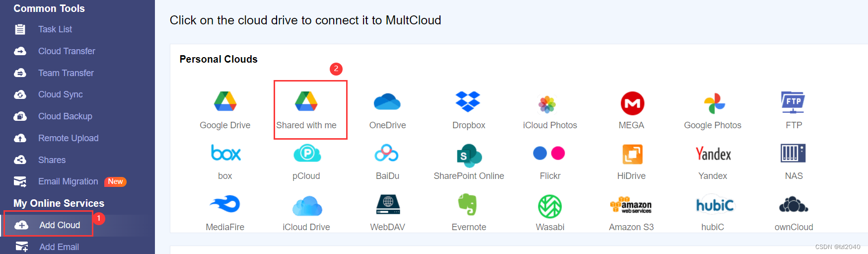The image size is (868, 254).
Task: Open Task List in sidebar
Action: tap(55, 29)
